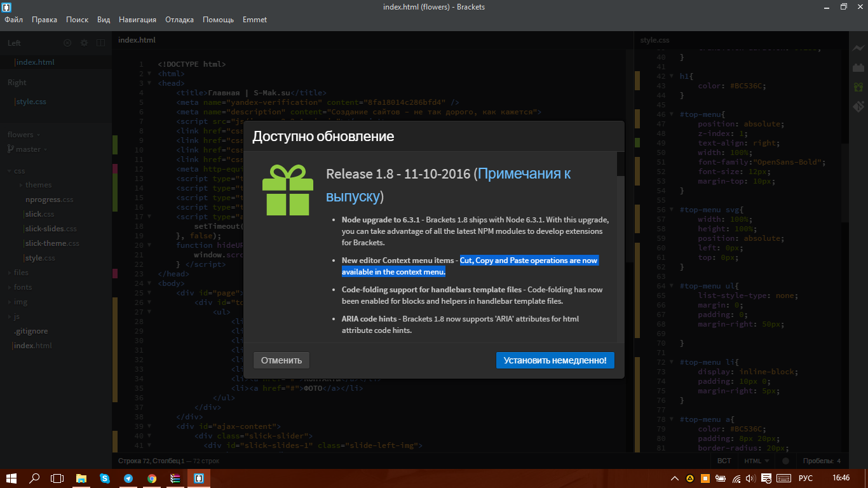Fold the #top-menu rule at line 46

pos(672,114)
